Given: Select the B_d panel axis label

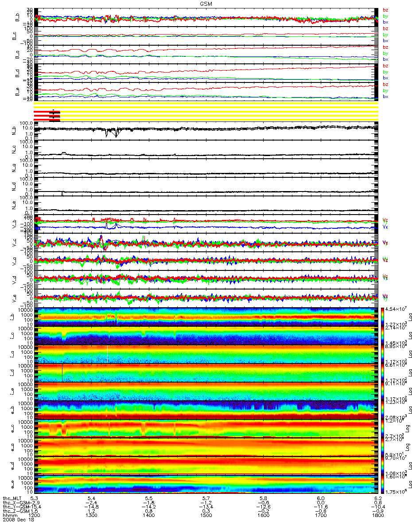Looking at the screenshot, I should click(x=18, y=74).
